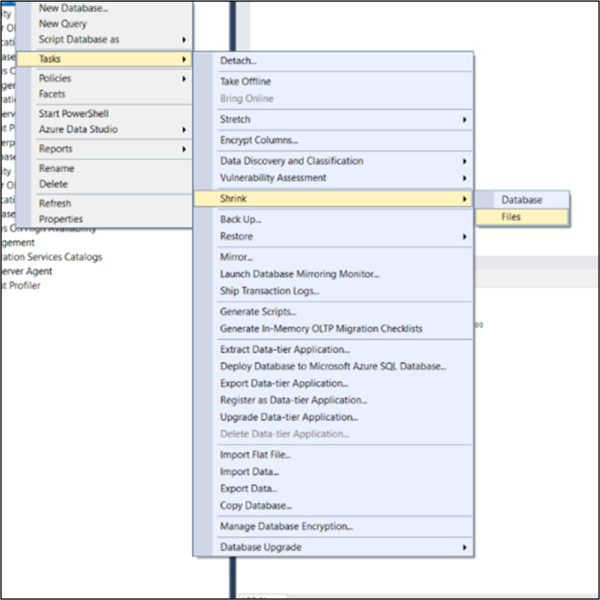The height and width of the screenshot is (600, 600).
Task: Choose Database from the Shrink submenu
Action: click(522, 200)
